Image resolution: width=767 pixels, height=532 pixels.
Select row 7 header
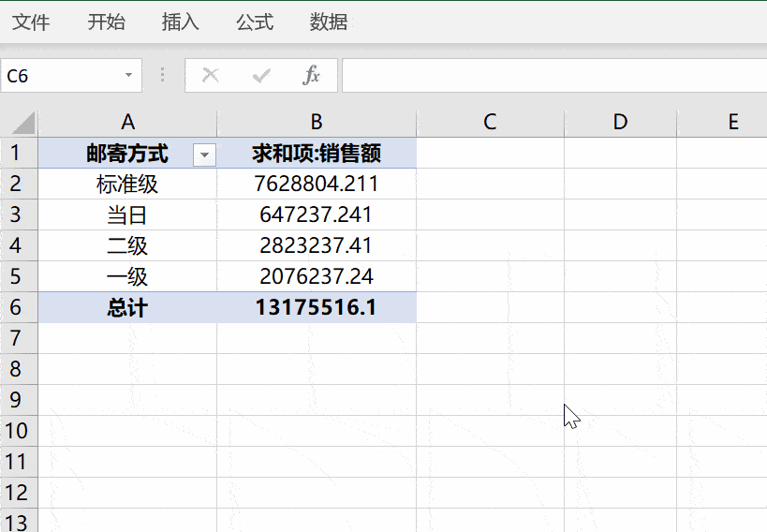[x=19, y=338]
